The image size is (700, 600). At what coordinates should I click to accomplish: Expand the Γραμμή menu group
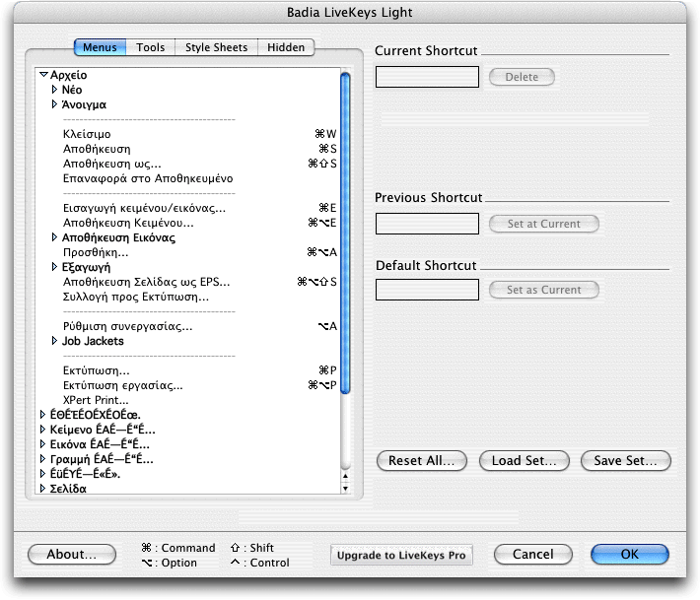click(42, 458)
